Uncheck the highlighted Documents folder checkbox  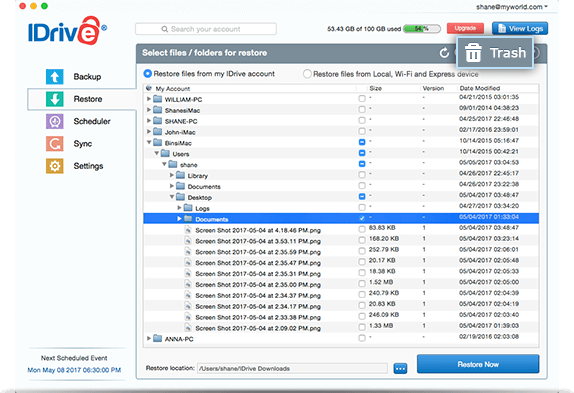coord(362,218)
